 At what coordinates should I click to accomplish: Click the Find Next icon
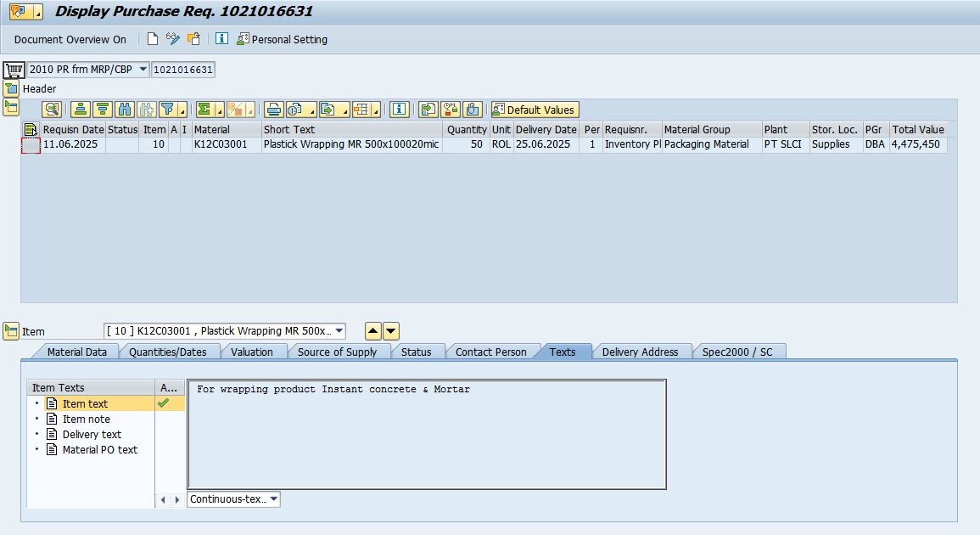[x=147, y=110]
